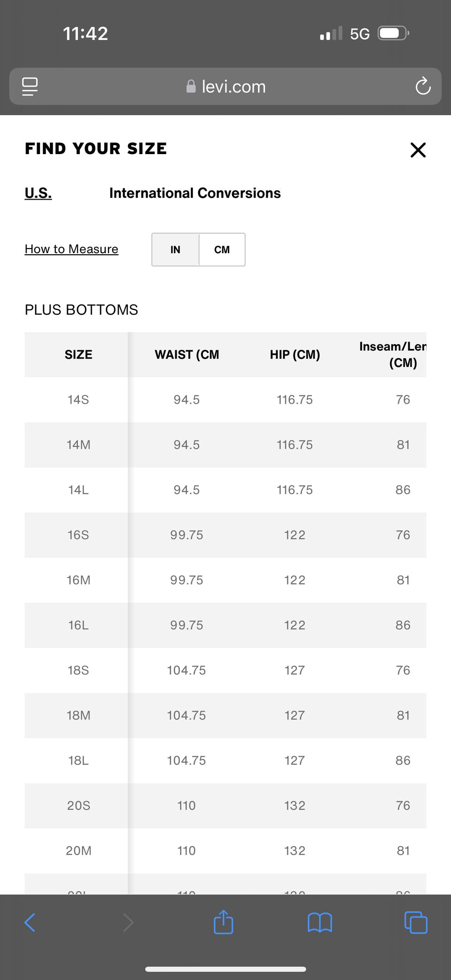Tap the Safari reader/page settings icon
The image size is (451, 980).
(30, 86)
